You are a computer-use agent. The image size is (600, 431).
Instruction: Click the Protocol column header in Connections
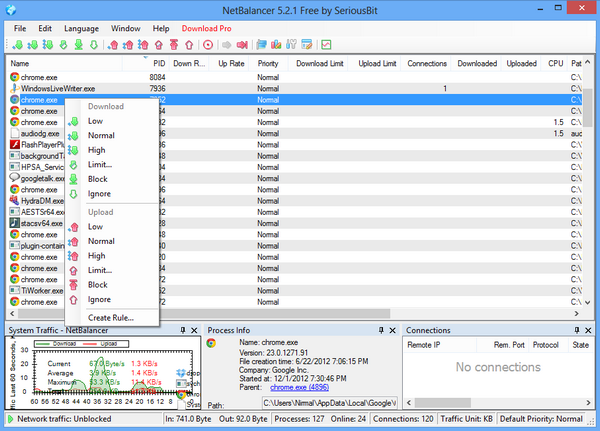(x=546, y=345)
